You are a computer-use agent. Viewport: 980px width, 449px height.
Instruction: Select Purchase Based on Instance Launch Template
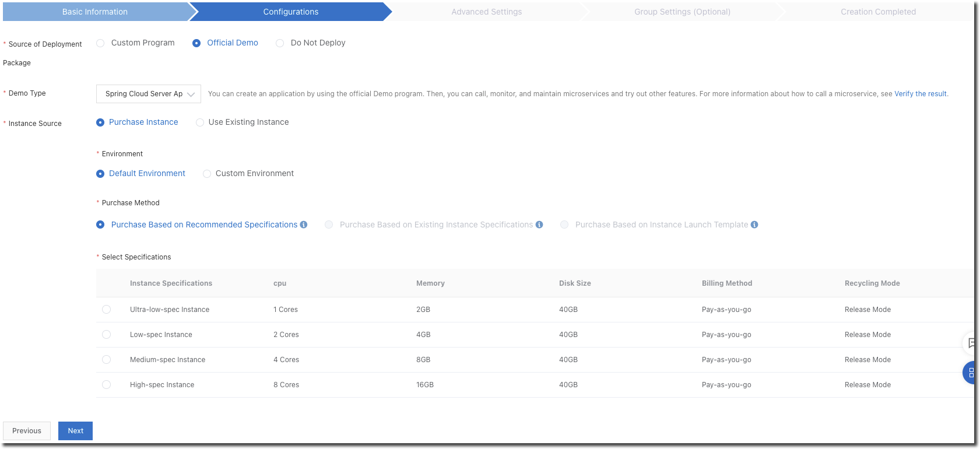point(564,224)
